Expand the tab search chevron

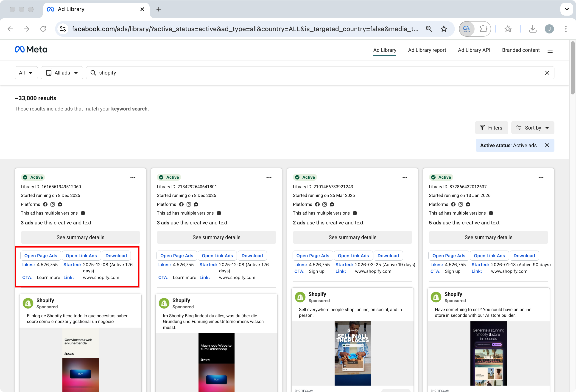click(567, 9)
